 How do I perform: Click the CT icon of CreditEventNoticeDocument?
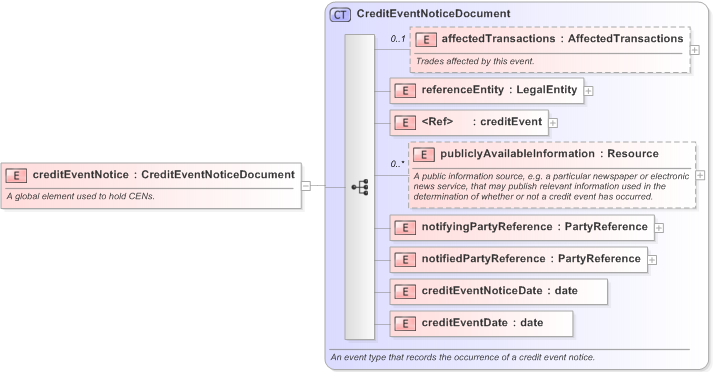click(x=340, y=15)
